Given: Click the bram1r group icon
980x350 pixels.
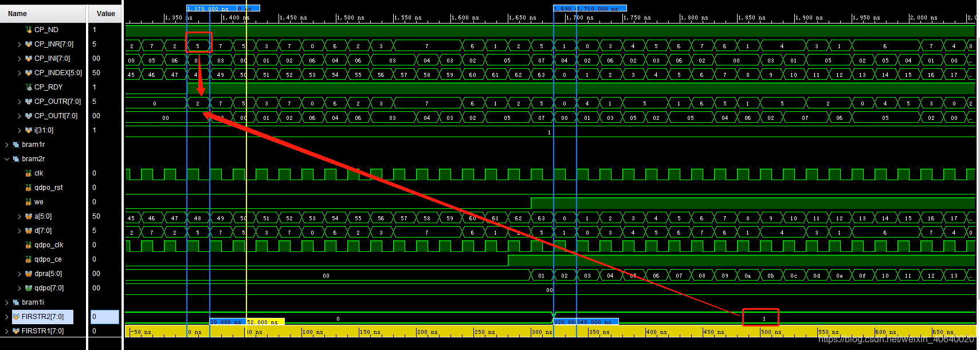Looking at the screenshot, I should (x=16, y=145).
